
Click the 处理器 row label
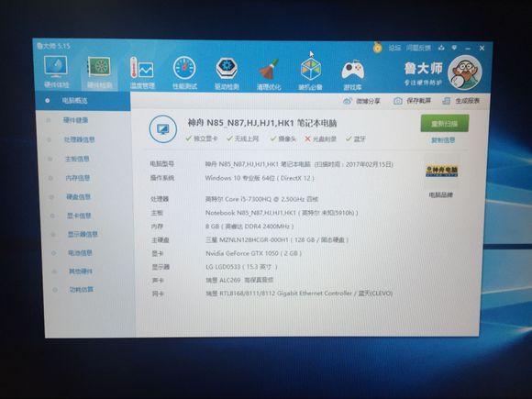coord(160,199)
